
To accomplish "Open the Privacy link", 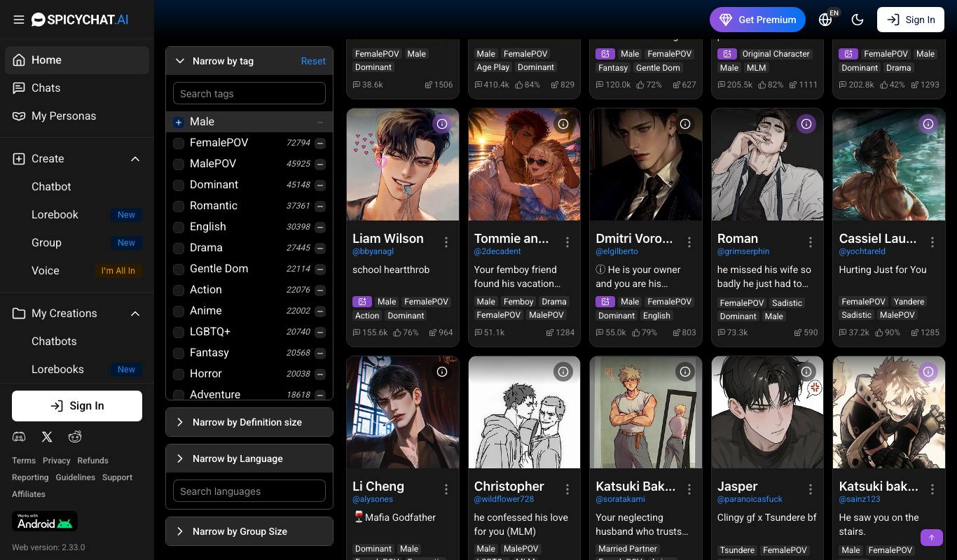I will (x=57, y=461).
